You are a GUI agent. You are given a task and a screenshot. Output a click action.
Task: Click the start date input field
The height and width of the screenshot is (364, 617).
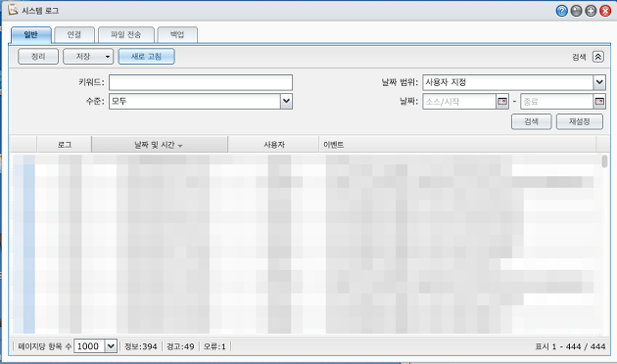(459, 102)
